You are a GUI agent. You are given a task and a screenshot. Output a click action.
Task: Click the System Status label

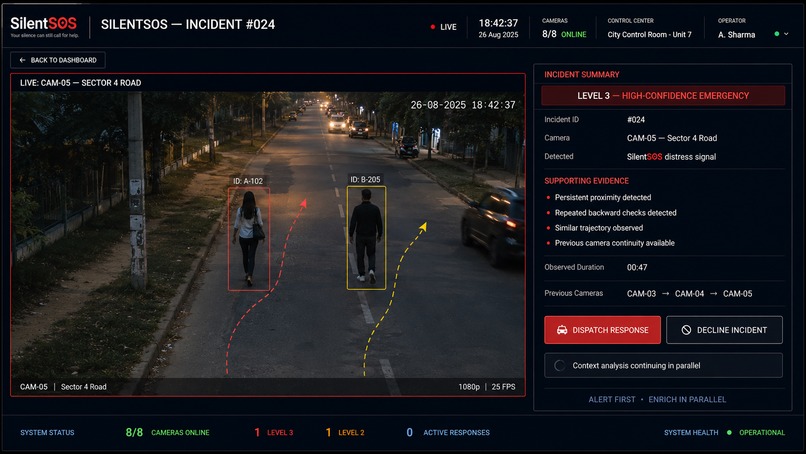click(x=47, y=432)
